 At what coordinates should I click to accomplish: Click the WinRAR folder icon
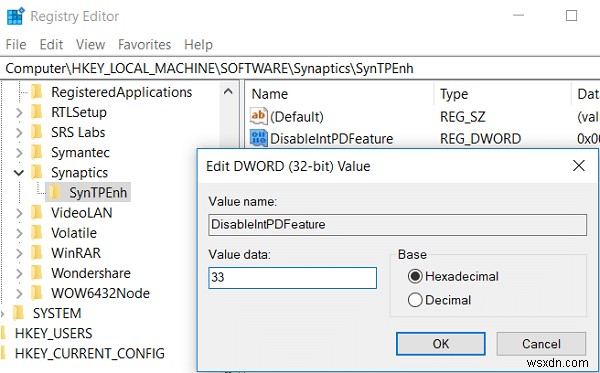pyautogui.click(x=37, y=253)
